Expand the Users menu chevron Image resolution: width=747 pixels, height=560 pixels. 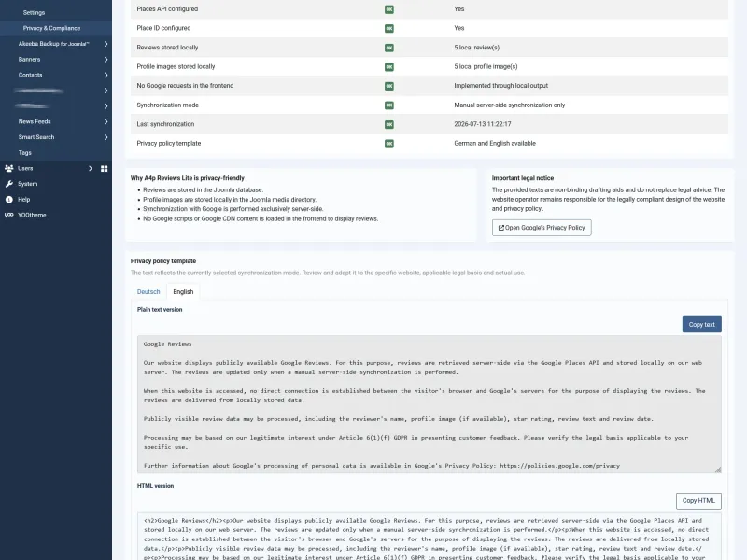90,168
